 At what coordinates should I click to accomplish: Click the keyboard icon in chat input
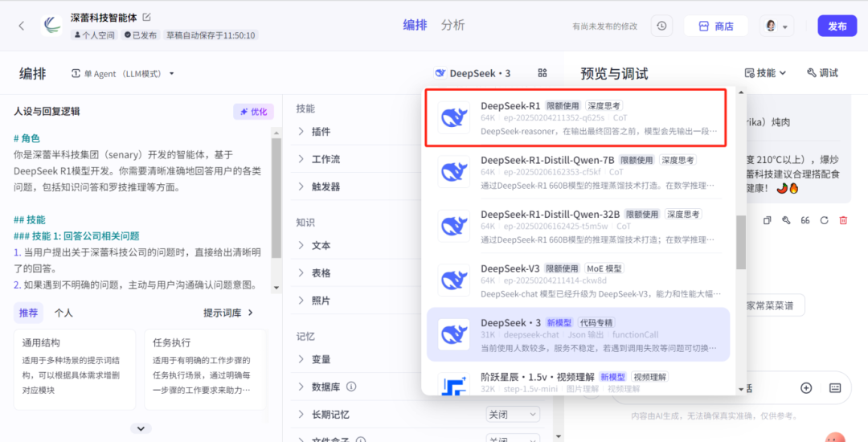[835, 388]
